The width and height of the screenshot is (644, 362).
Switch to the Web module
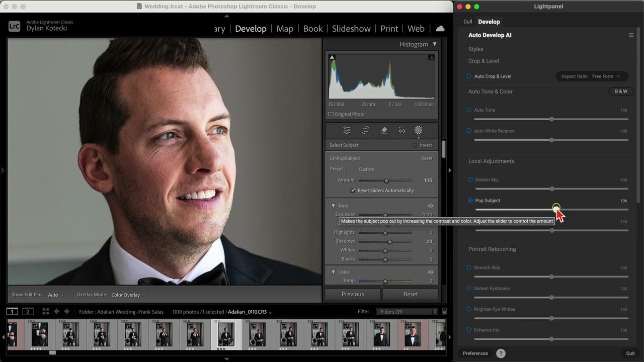[416, 29]
